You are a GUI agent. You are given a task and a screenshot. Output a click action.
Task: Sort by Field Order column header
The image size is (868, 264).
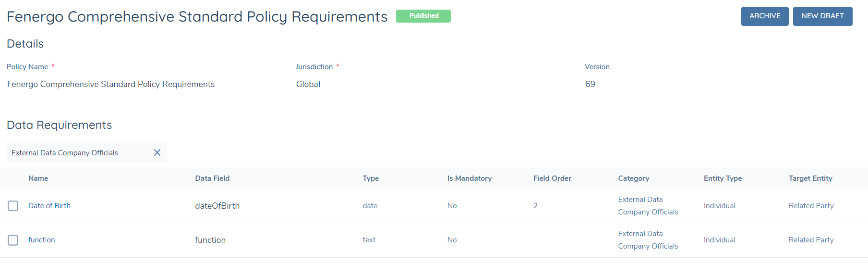[552, 178]
